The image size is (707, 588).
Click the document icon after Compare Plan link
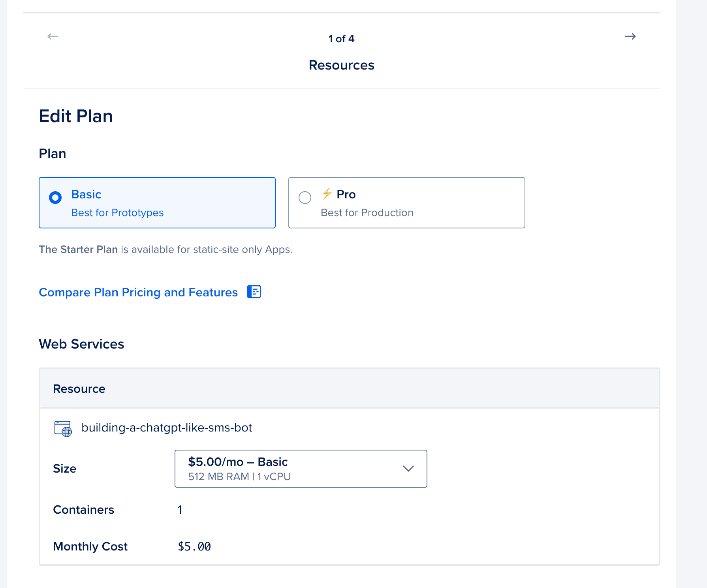[x=254, y=292]
